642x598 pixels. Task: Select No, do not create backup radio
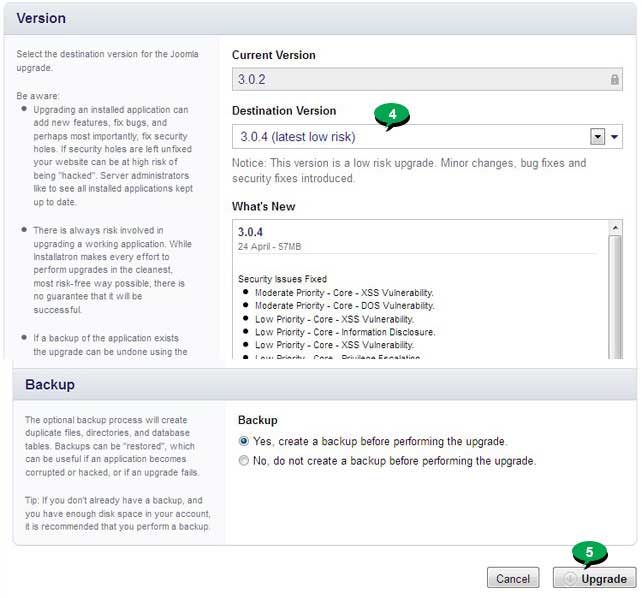click(244, 460)
